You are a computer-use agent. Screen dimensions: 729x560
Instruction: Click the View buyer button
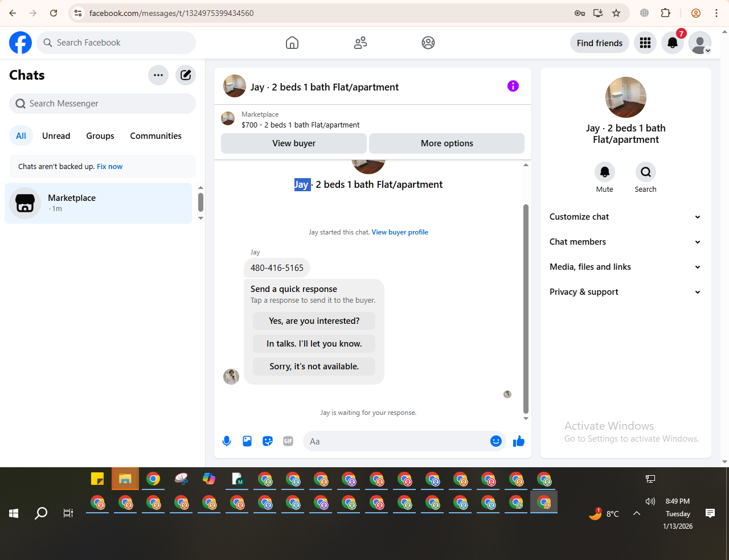[294, 143]
